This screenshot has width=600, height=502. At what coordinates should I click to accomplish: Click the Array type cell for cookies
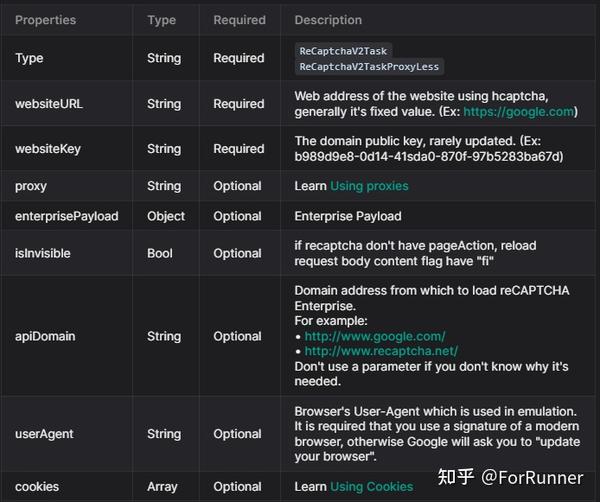[163, 487]
